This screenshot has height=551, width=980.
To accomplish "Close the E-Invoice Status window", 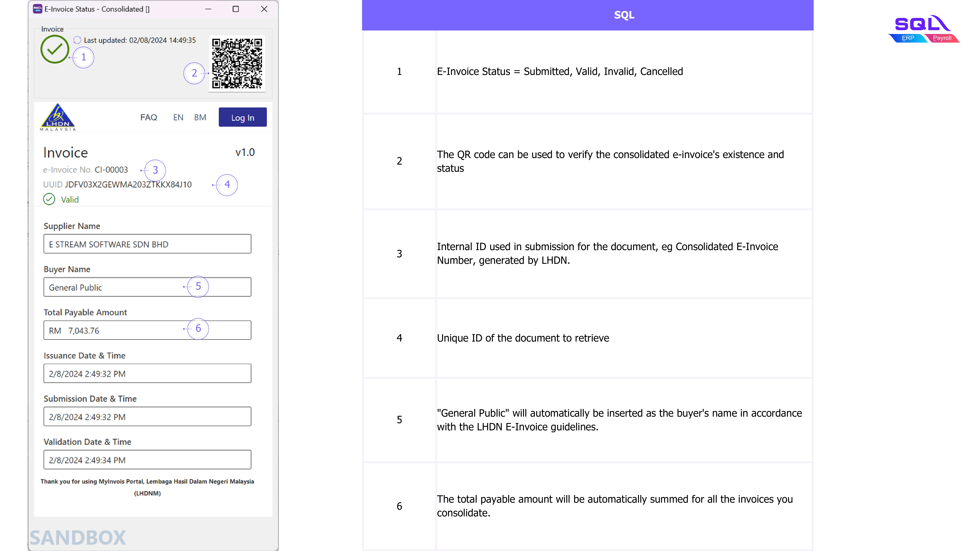I will 264,9.
